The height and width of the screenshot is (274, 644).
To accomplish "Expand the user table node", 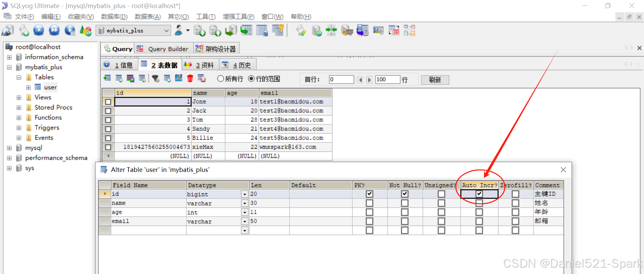I will tap(29, 88).
